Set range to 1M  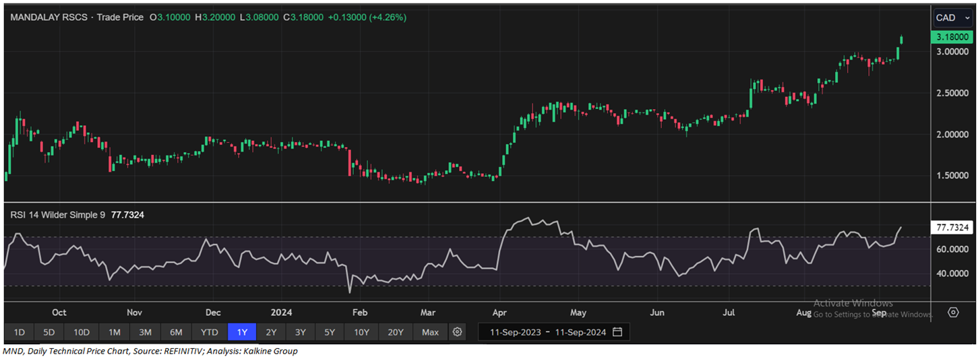point(115,332)
